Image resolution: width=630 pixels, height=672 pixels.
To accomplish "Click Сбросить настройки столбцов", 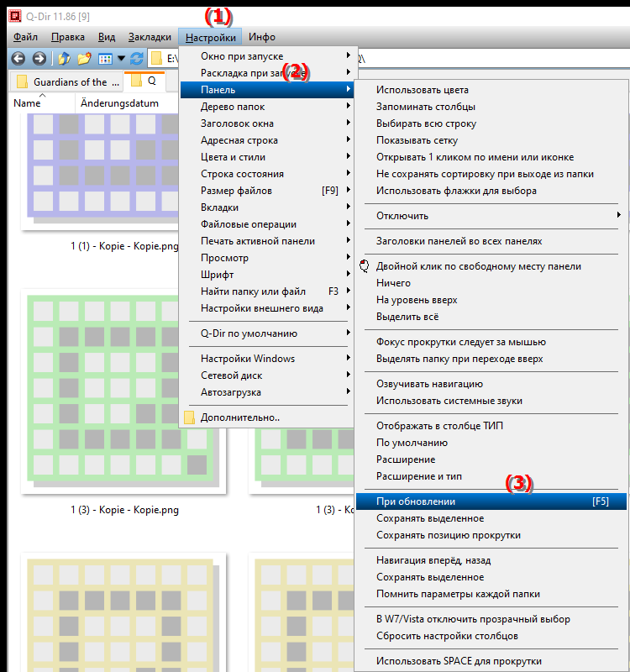I will point(447,636).
